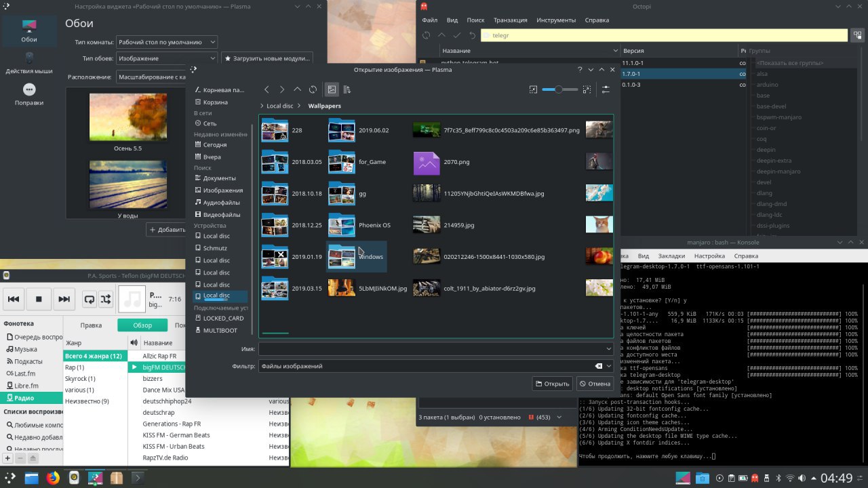Expand breadcrumb chevron before Wallpapers
Image resolution: width=868 pixels, height=488 pixels.
pos(301,106)
